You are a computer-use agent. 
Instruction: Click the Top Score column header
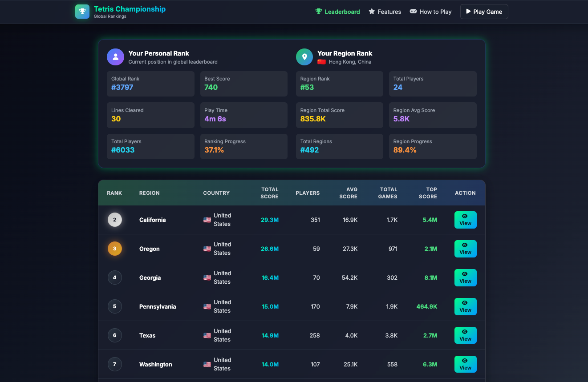(x=428, y=193)
